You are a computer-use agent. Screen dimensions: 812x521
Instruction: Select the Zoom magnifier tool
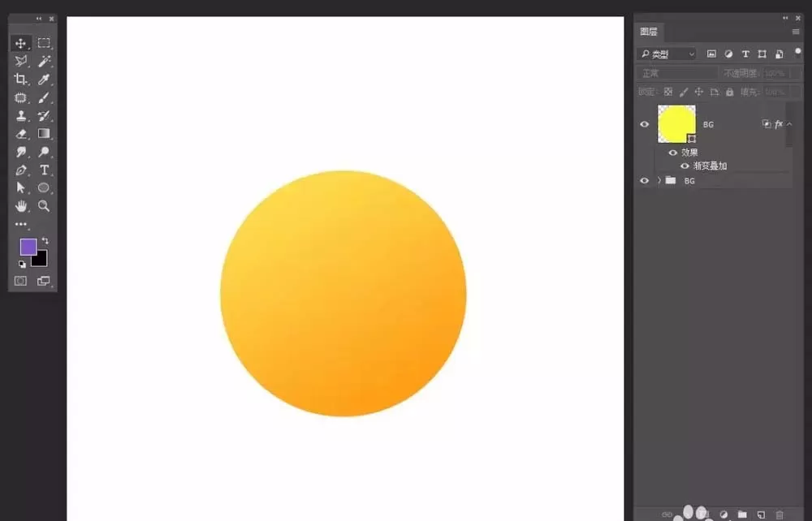(44, 206)
